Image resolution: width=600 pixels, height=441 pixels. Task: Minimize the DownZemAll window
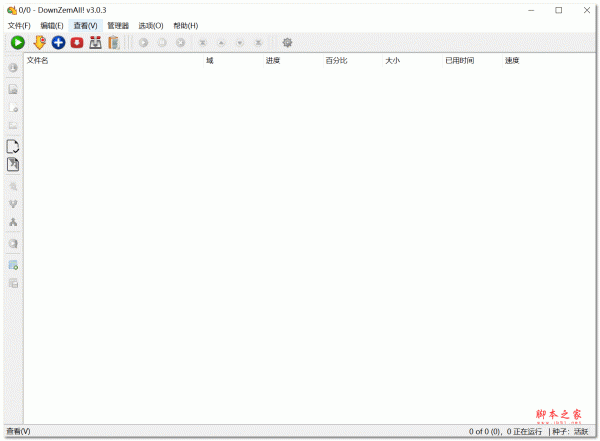click(531, 10)
